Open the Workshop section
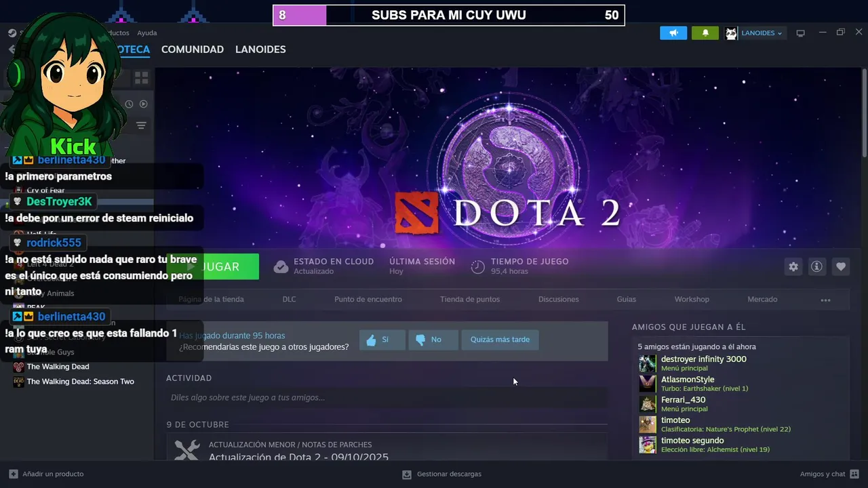868x488 pixels. (692, 299)
